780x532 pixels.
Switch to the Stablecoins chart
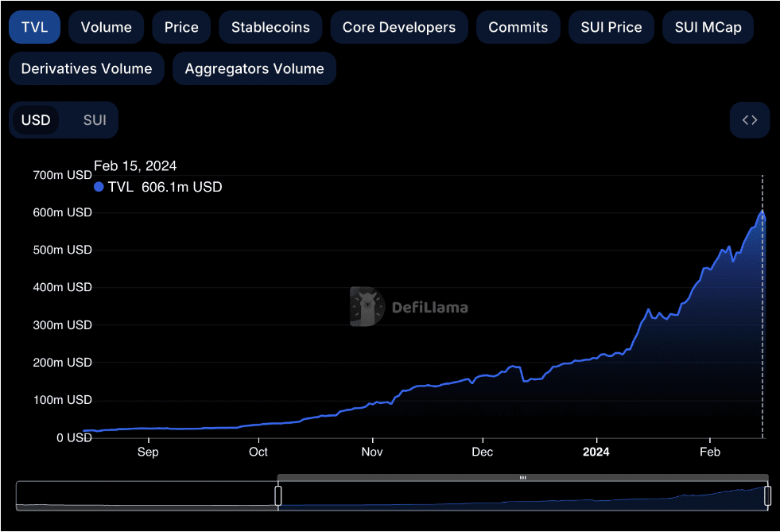click(270, 26)
